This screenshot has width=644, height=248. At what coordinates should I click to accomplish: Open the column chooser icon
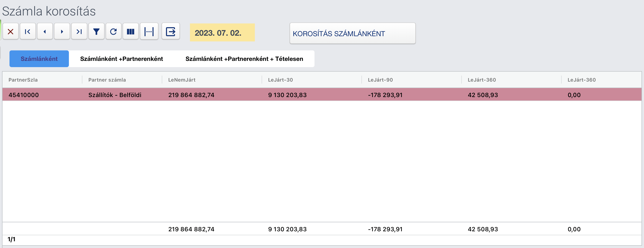tap(131, 31)
